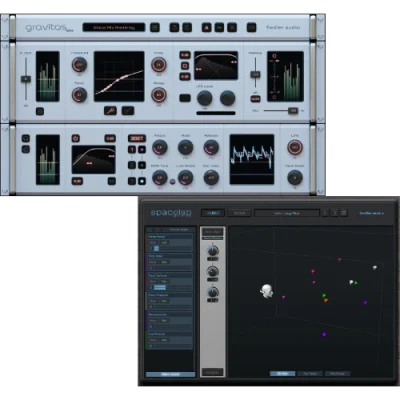The width and height of the screenshot is (400, 400).
Task: Click the red-lit button atop the channel link grid
Action: point(137,138)
